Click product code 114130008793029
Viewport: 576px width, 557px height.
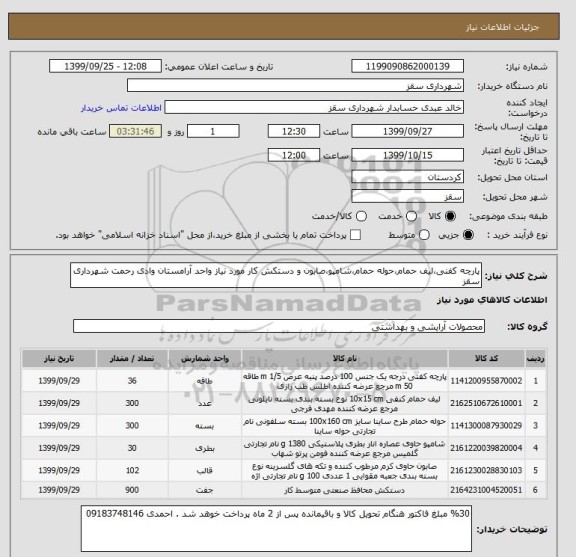[x=486, y=426]
